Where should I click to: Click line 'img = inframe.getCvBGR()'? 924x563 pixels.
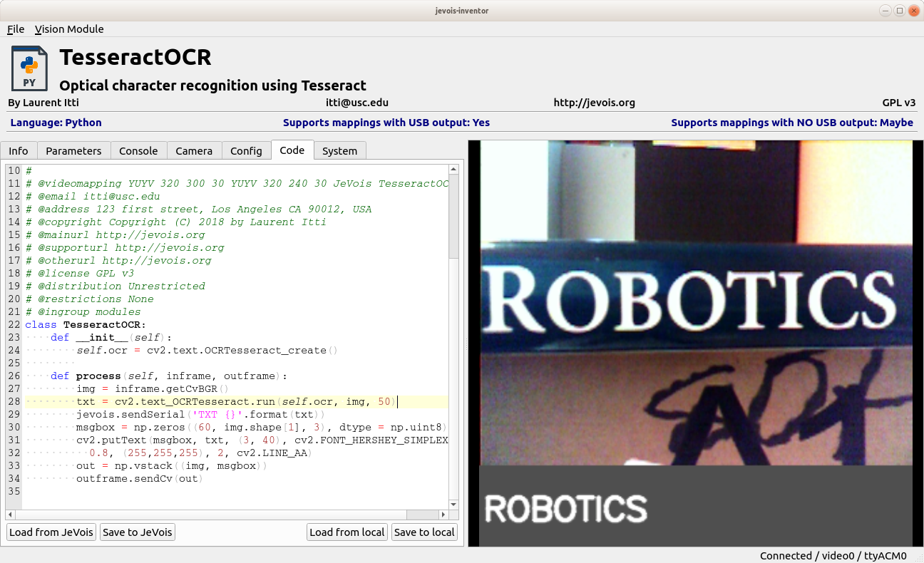tap(153, 388)
